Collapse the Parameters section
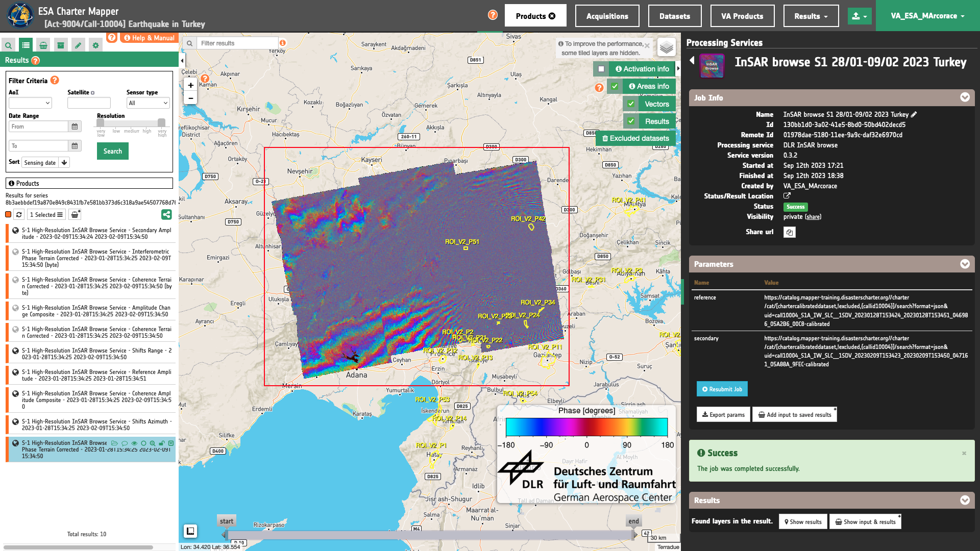 click(965, 264)
